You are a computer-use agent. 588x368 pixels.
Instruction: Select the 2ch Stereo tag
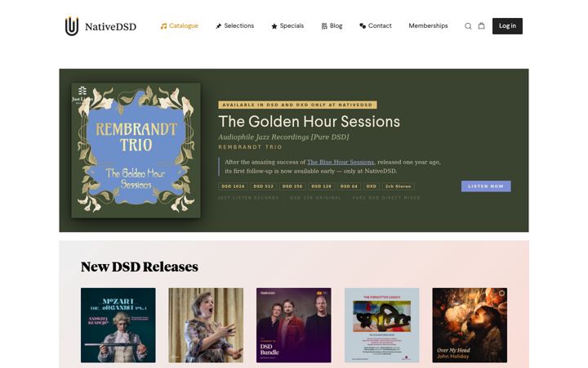pyautogui.click(x=399, y=186)
